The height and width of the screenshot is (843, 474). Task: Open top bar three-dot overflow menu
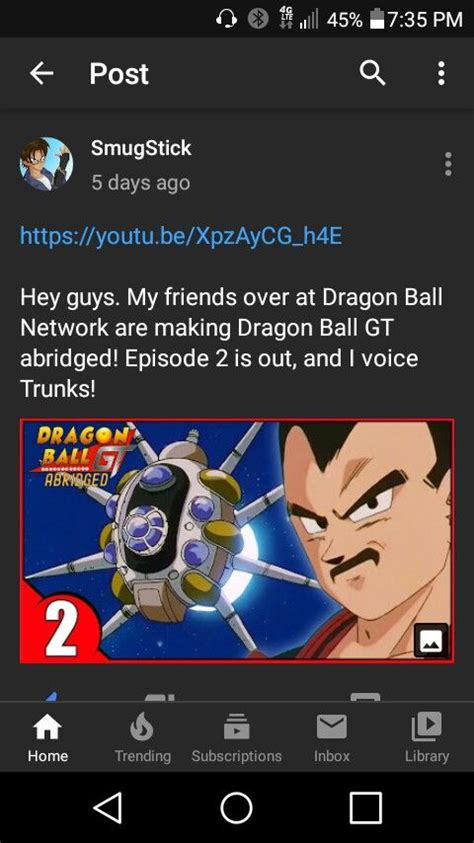click(441, 73)
